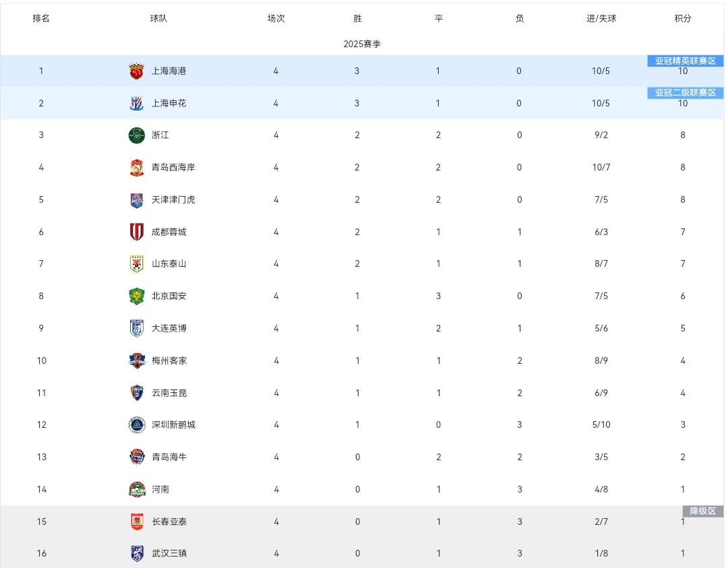Click the 上海海港 team logo

point(136,71)
